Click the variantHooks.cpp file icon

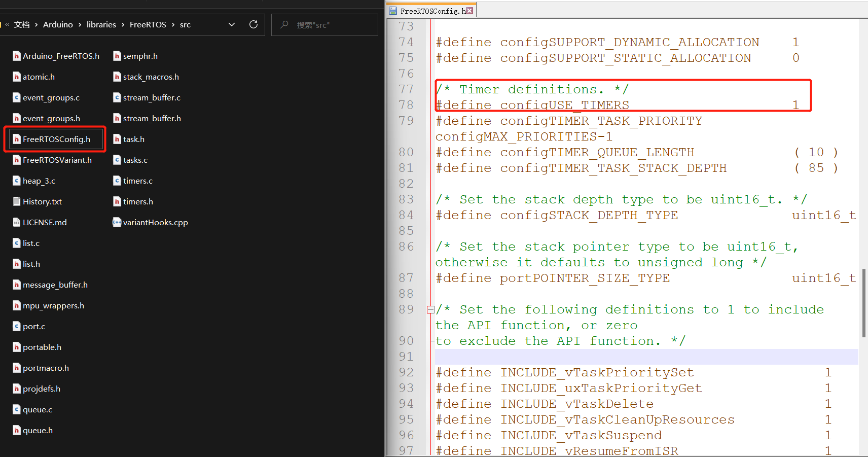(x=117, y=222)
